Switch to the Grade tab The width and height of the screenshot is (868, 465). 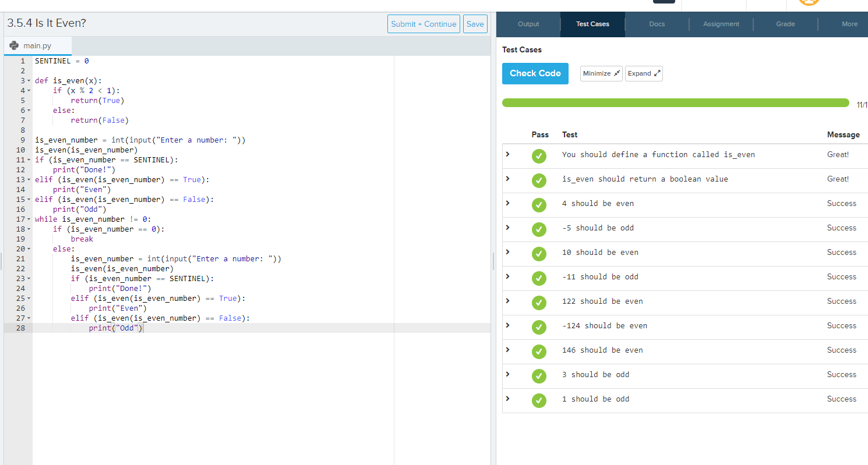(785, 24)
